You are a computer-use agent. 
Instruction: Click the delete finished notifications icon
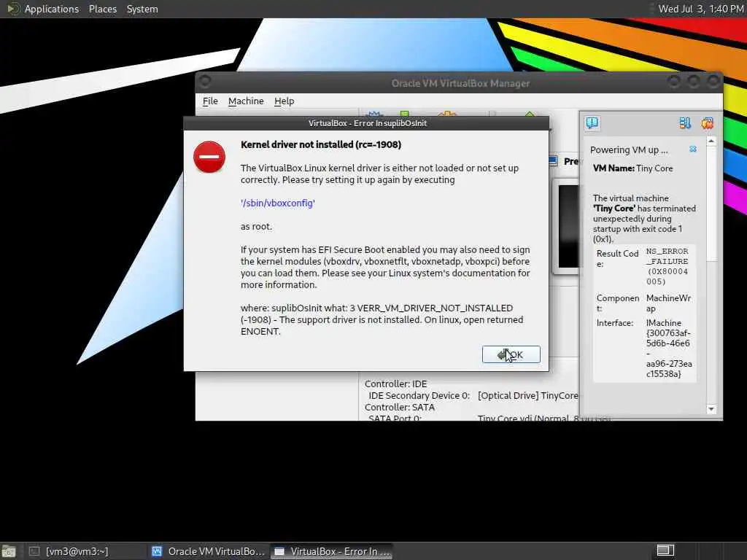pyautogui.click(x=707, y=123)
